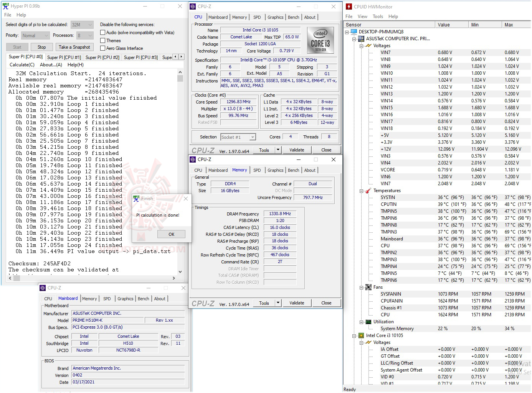Switch to the Super PI [CPU #3] tab
Image resolution: width=532 pixels, height=393 pixels.
141,58
